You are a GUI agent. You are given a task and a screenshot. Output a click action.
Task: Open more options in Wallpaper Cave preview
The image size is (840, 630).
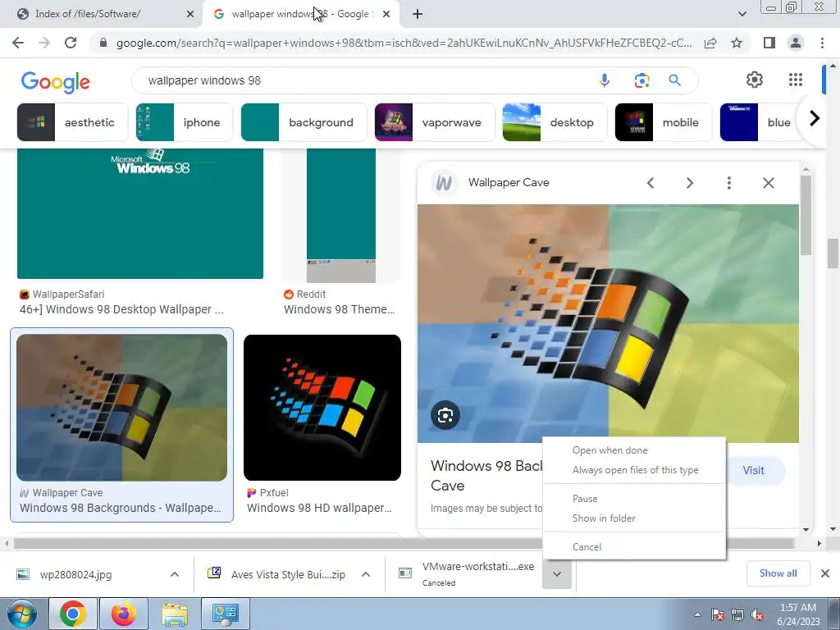point(728,183)
